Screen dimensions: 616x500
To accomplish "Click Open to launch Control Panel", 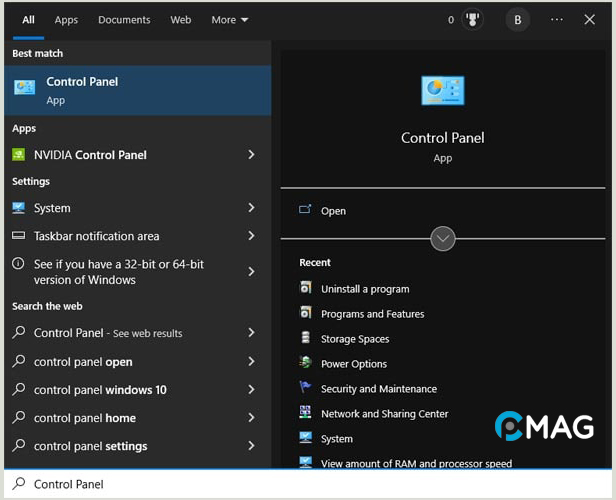I will pyautogui.click(x=333, y=211).
